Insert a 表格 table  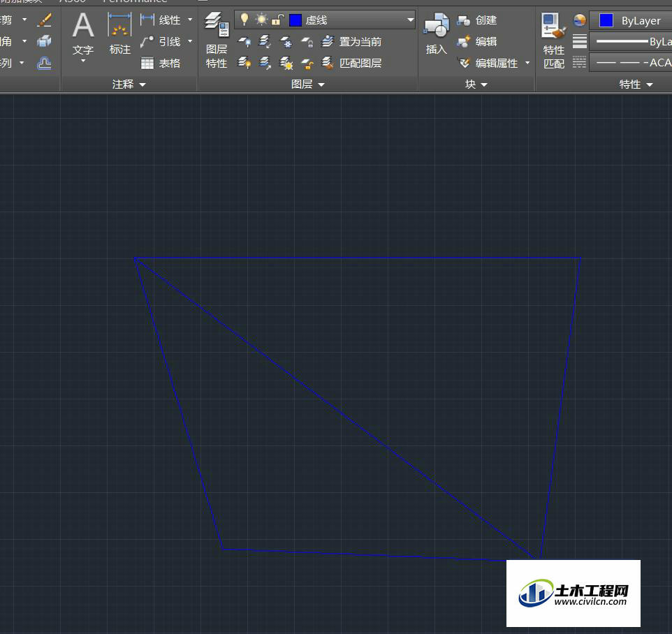click(161, 64)
